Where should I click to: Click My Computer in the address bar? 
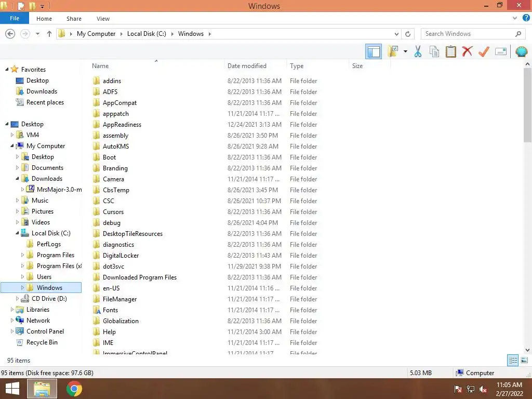click(96, 34)
